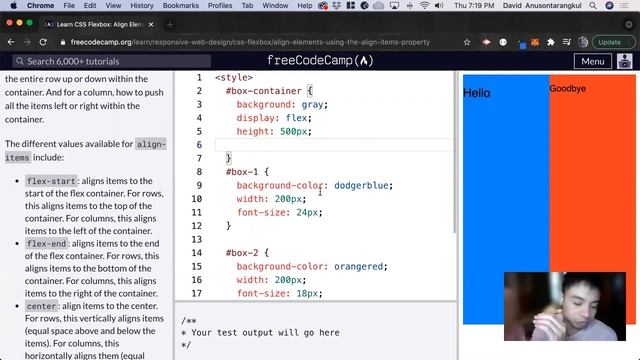Viewport: 640px width, 360px height.
Task: Click the clock showing Thu 7:19 PM
Action: coord(474,5)
